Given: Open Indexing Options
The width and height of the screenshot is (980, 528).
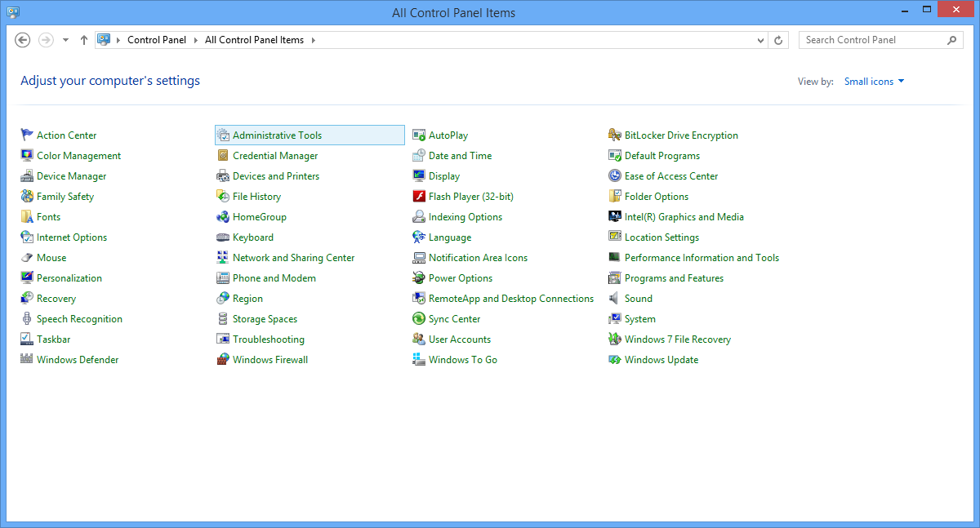Looking at the screenshot, I should click(465, 217).
